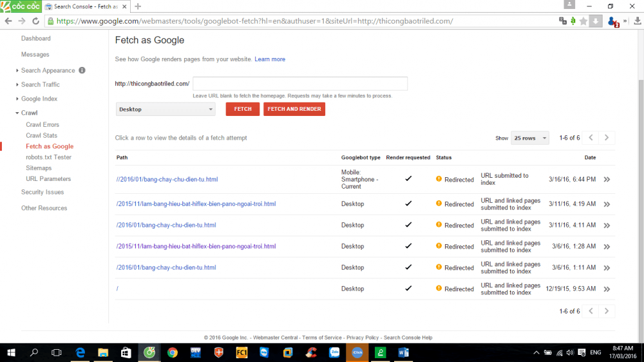Viewport: 644px width, 362px height.
Task: Click the Date column header
Action: click(x=590, y=157)
